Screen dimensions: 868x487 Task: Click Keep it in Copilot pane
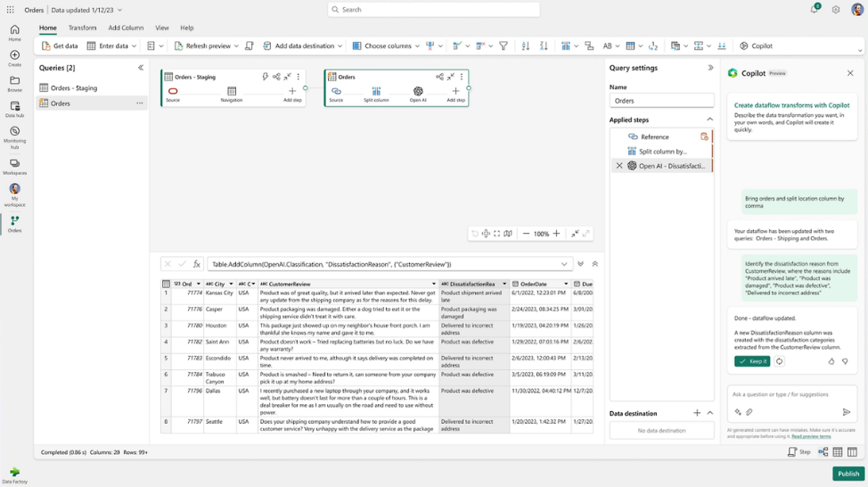pyautogui.click(x=752, y=361)
